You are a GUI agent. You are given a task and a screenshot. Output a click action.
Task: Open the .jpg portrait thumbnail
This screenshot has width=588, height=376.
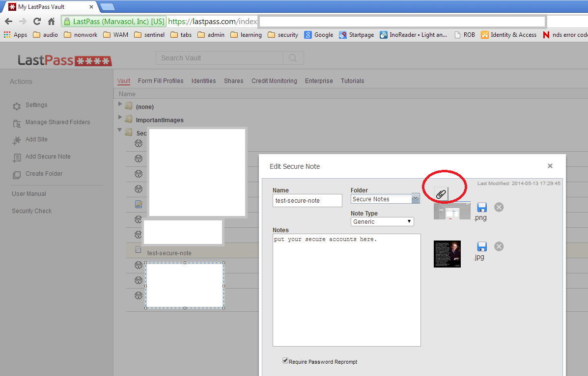click(x=447, y=254)
